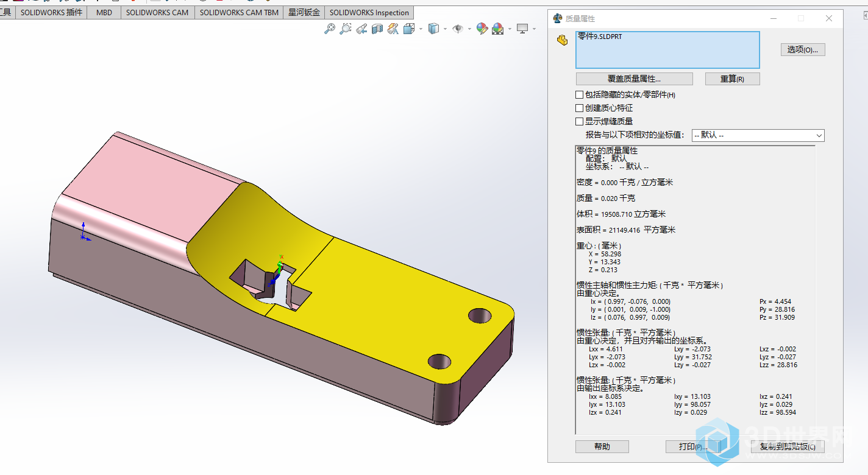Switch to SOLIDWORKS CAM TBM tab

click(239, 12)
